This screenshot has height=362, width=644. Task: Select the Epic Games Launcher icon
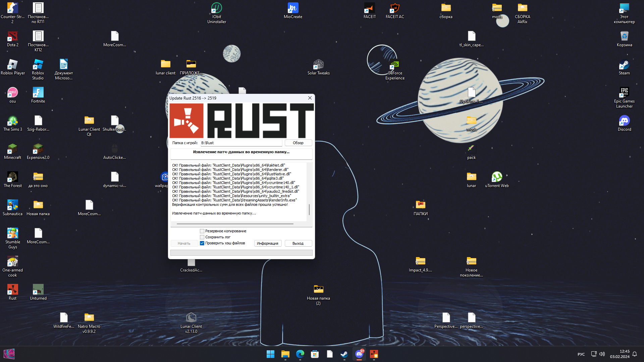[624, 97]
